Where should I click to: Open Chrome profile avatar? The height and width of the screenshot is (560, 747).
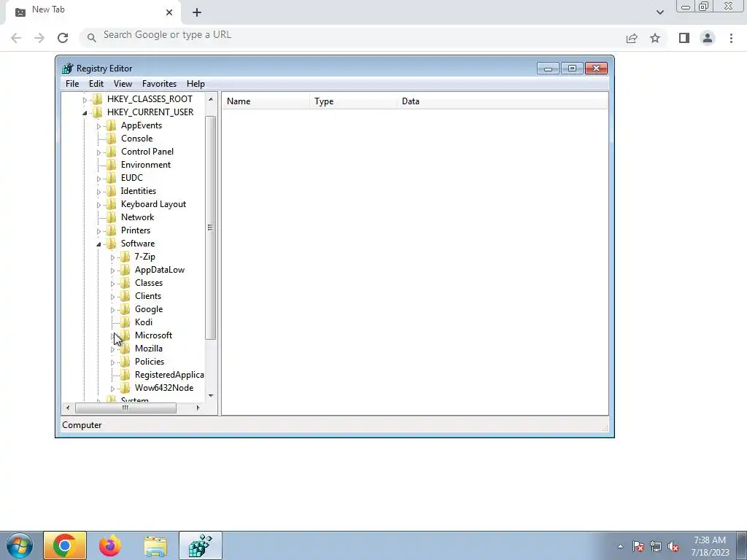click(708, 38)
